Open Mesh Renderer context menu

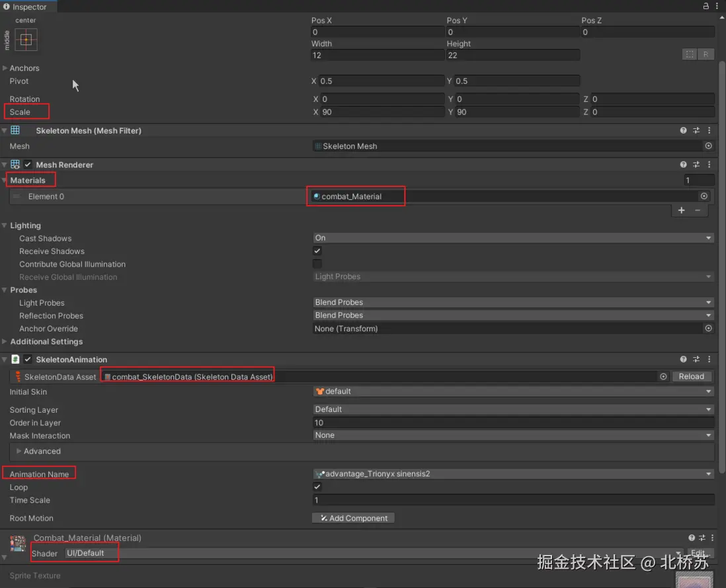[709, 164]
